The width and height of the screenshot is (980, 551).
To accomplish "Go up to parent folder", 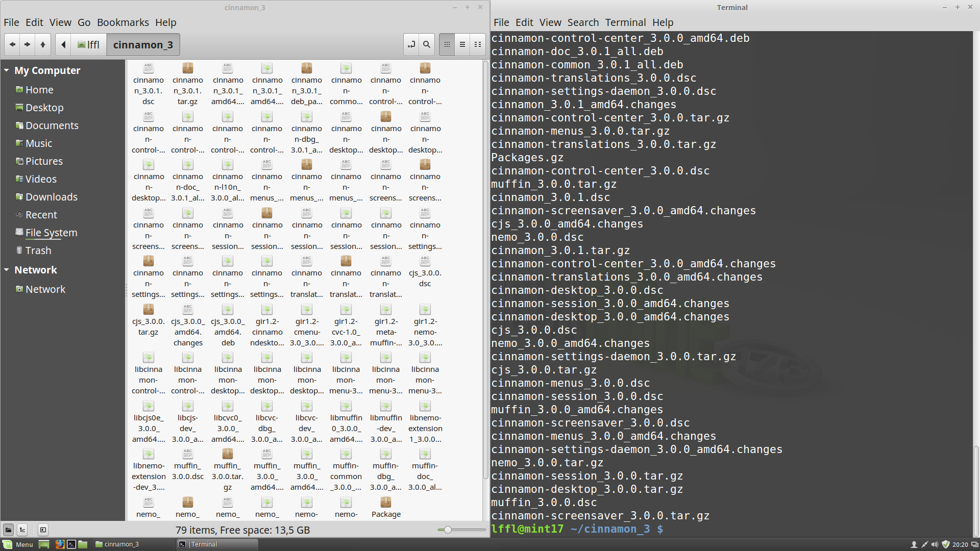I will tap(43, 45).
